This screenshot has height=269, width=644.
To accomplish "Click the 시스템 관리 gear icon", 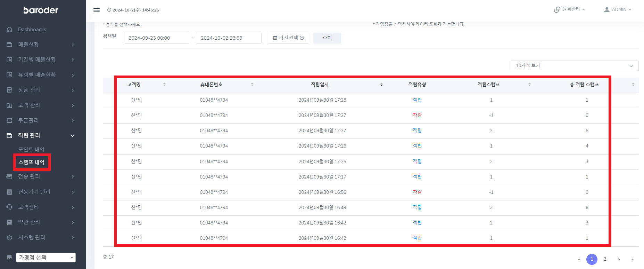I will [9, 237].
